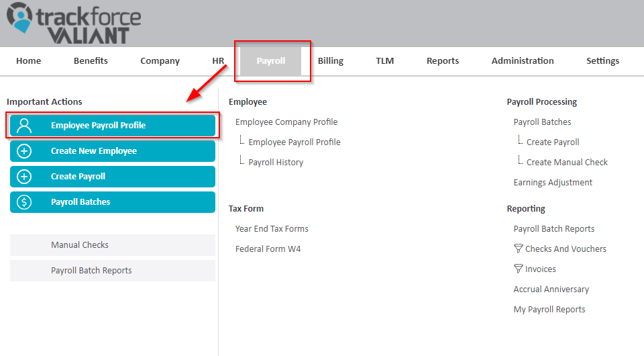The image size is (644, 356).
Task: Open the Payroll tab
Action: point(270,61)
